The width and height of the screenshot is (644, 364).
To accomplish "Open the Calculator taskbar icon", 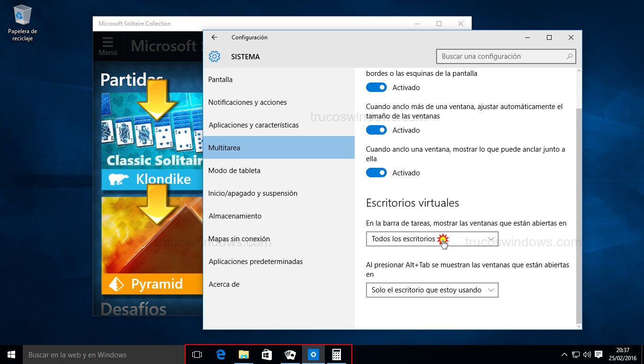I will 337,355.
